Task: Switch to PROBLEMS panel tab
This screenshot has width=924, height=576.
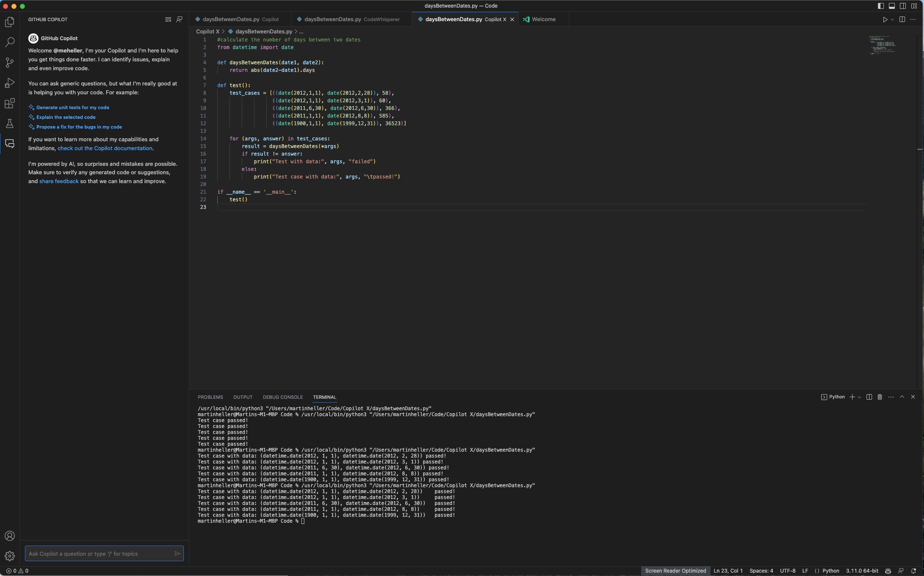Action: pyautogui.click(x=210, y=397)
